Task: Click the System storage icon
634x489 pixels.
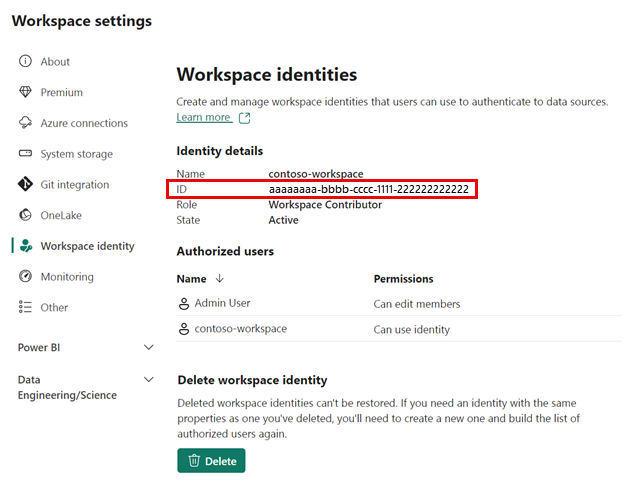Action: [x=26, y=155]
